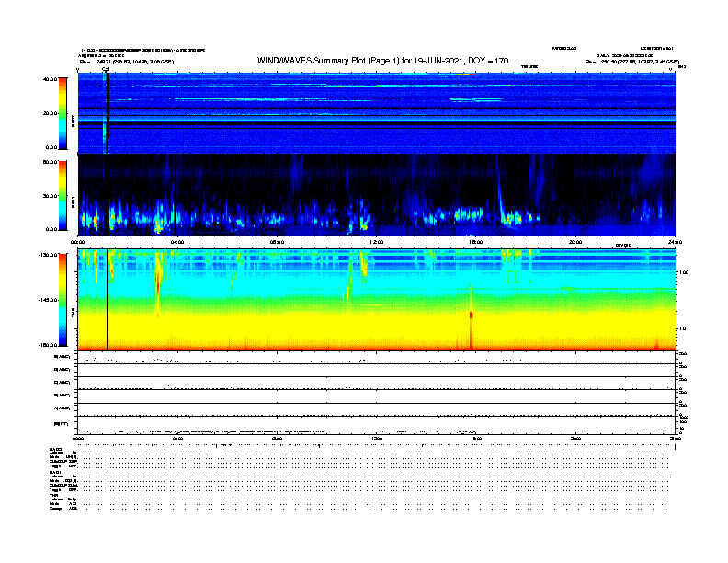This screenshot has height=563, width=728.
Task: Click the red burst in TNR near 16:00
Action: click(x=472, y=316)
